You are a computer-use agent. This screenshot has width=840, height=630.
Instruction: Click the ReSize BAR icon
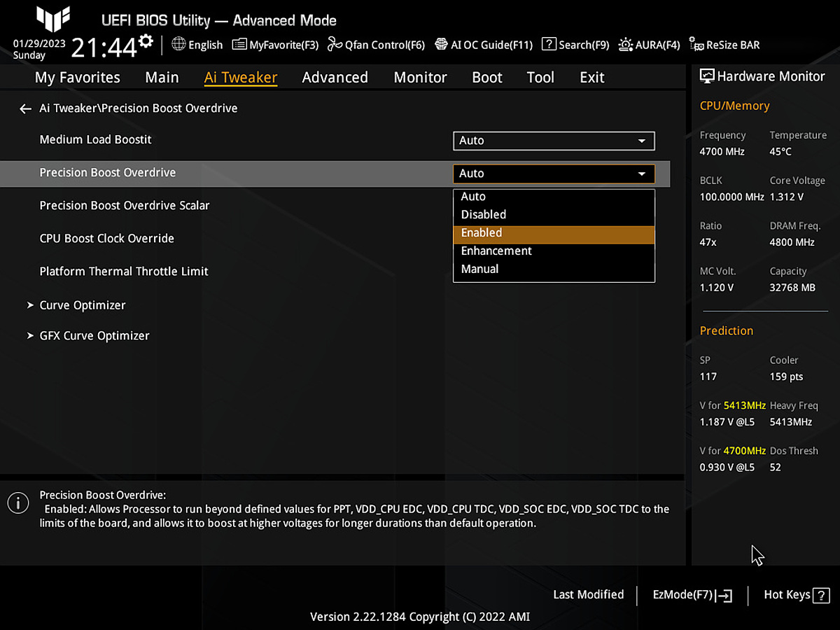click(696, 44)
